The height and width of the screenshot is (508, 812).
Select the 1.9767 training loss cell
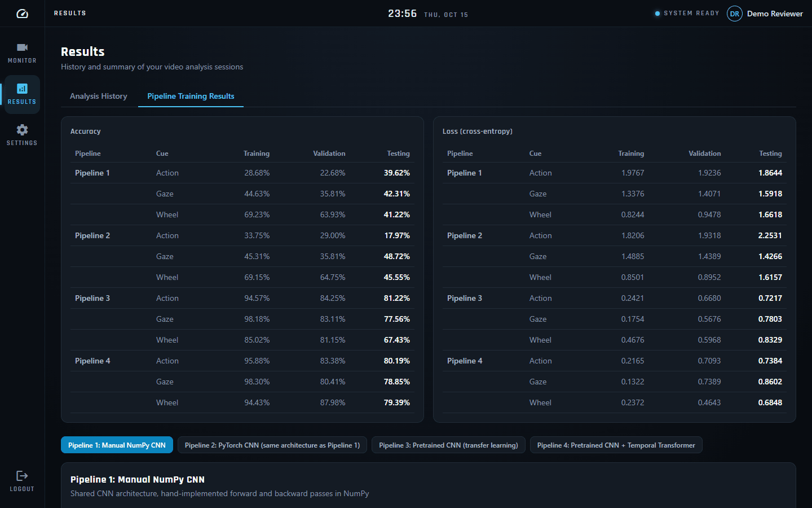click(x=633, y=173)
